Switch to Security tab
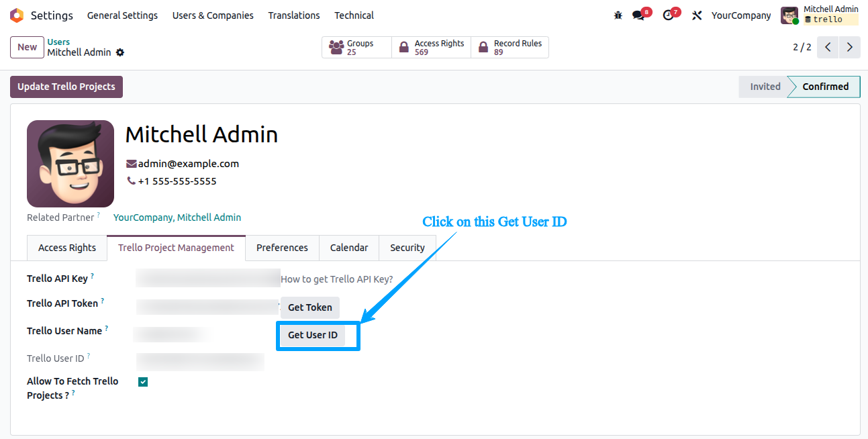This screenshot has width=868, height=439. pos(407,248)
